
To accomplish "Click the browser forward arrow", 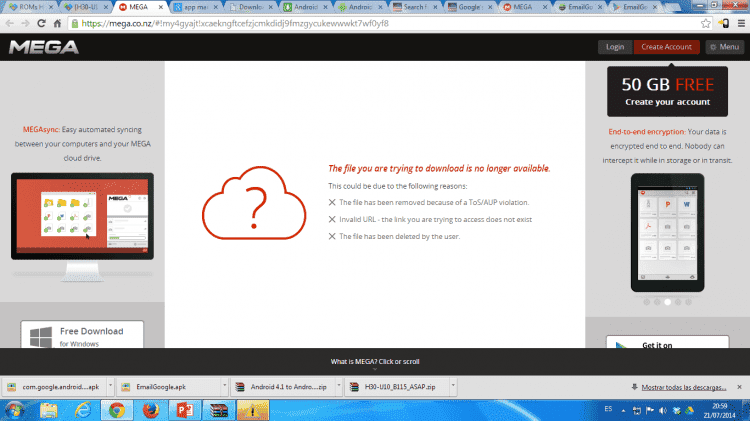I will (25, 23).
